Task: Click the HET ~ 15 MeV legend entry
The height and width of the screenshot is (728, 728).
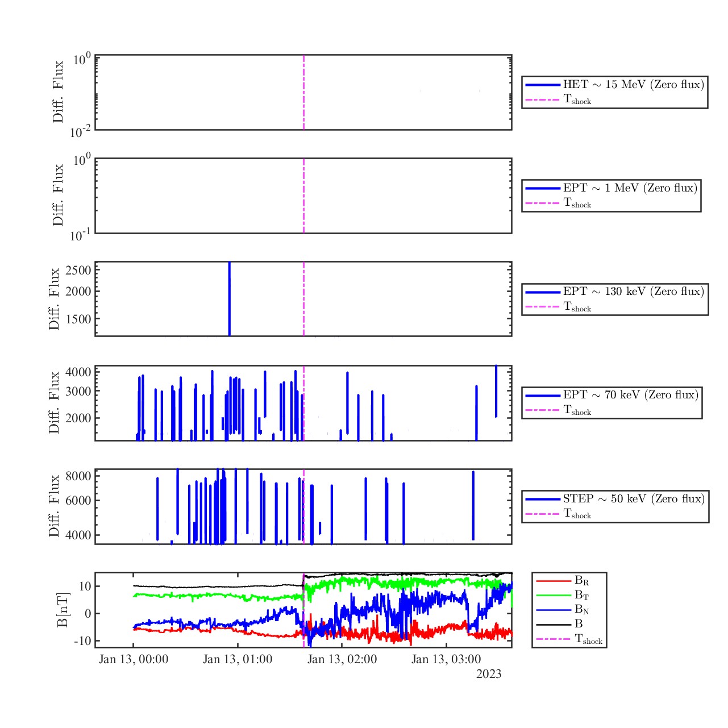Action: point(633,85)
